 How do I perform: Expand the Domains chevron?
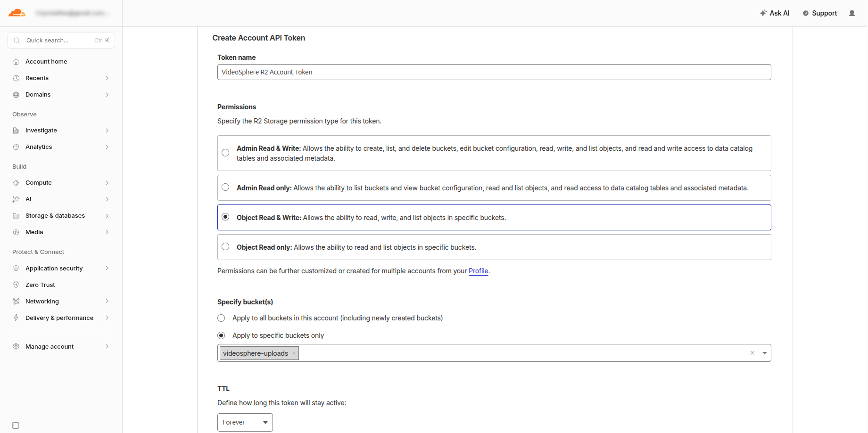coord(107,95)
